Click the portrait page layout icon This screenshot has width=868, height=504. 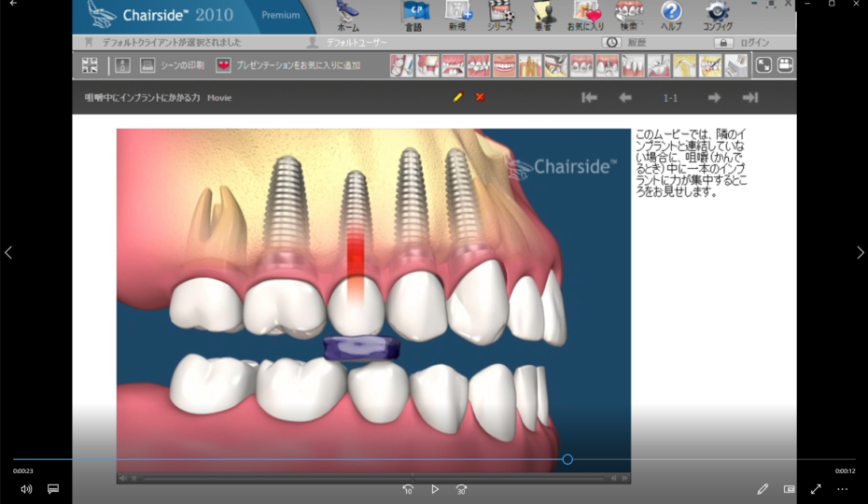point(122,65)
